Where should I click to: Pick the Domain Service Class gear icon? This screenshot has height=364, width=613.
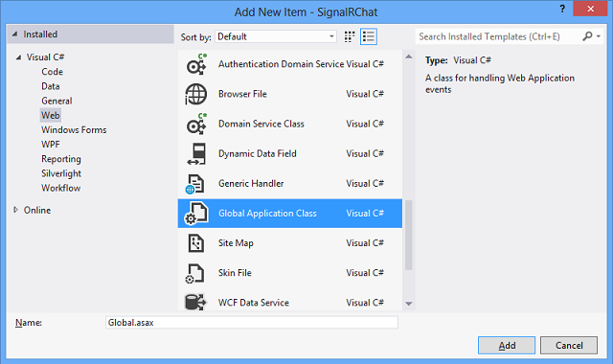[x=196, y=124]
